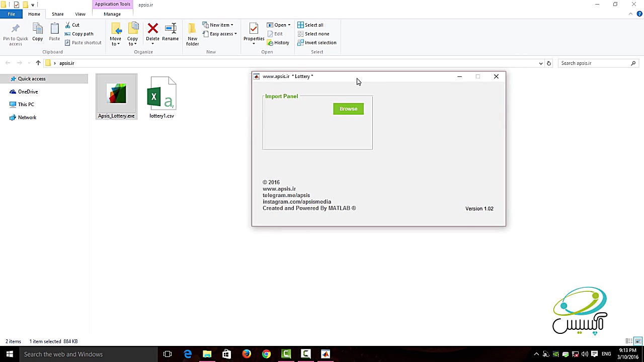Viewport: 644px width, 362px height.
Task: Click Invert selection in the ribbon
Action: point(317,43)
